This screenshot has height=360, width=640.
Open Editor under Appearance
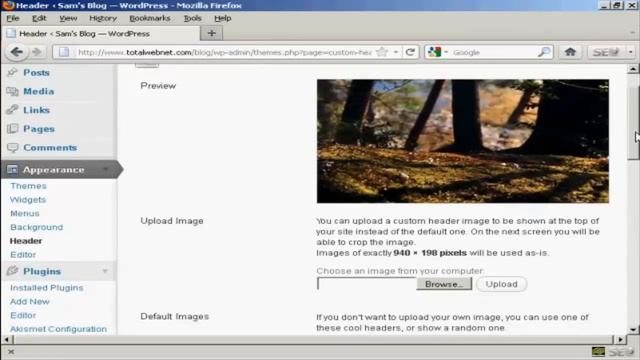[23, 255]
